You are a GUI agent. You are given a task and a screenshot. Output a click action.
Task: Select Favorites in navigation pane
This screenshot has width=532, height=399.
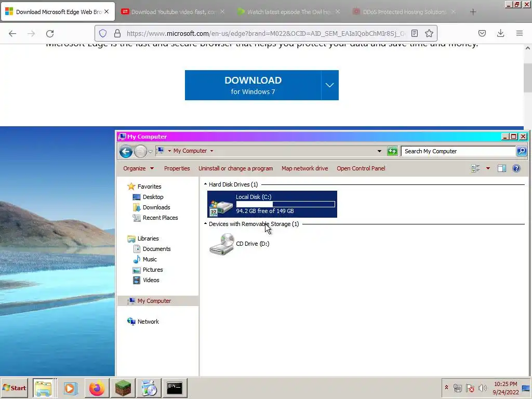coord(149,187)
